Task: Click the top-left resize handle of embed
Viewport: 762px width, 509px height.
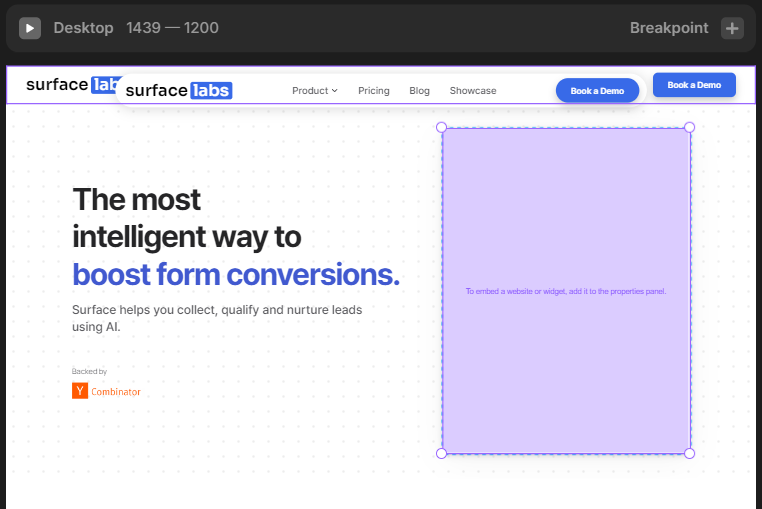Action: point(441,127)
